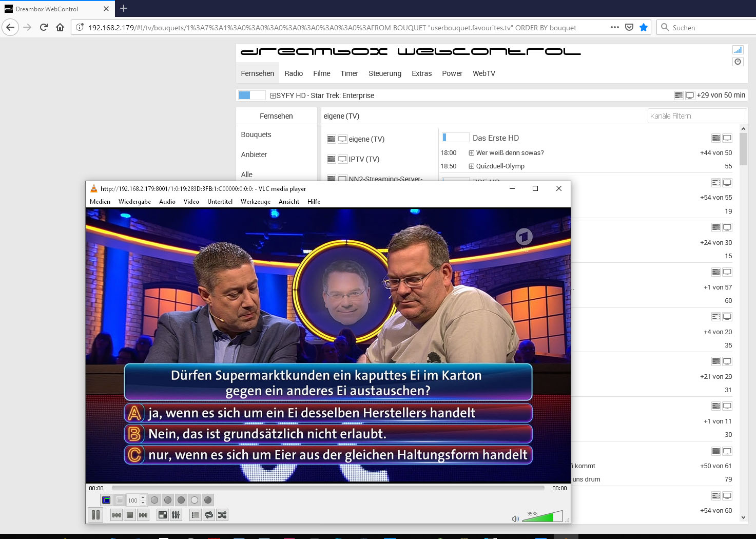This screenshot has height=539, width=756.
Task: Expand 'Quizduell-Olymp' program info
Action: 471,166
